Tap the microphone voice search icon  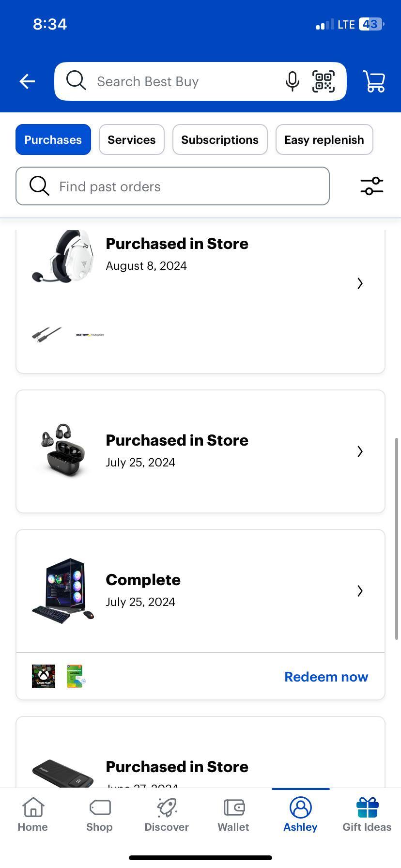[x=292, y=81]
